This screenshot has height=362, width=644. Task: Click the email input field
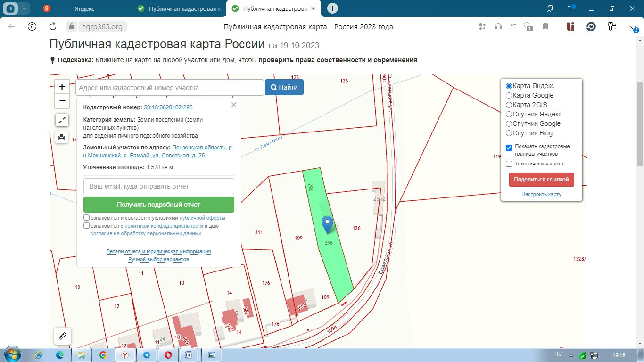tap(158, 186)
